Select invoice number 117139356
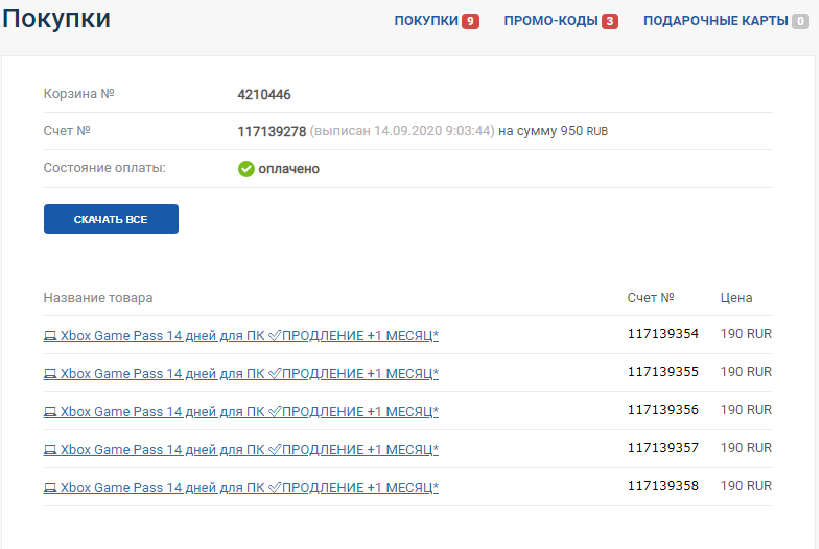This screenshot has width=819, height=549. tap(663, 410)
